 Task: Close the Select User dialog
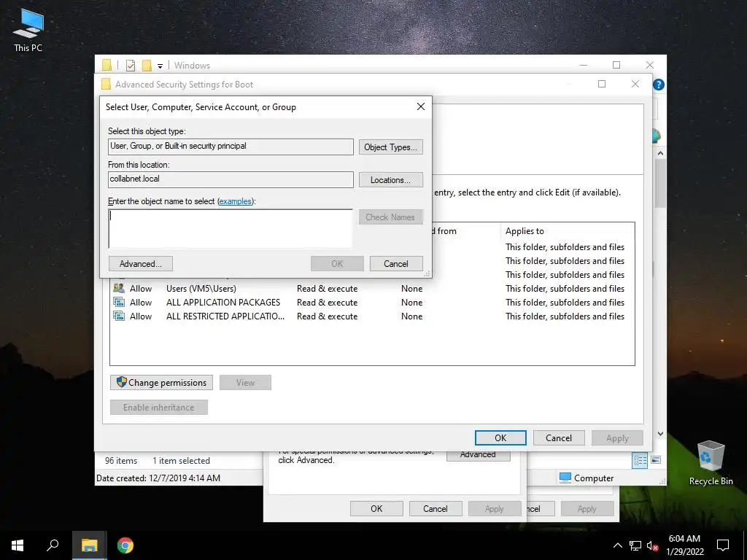point(421,106)
